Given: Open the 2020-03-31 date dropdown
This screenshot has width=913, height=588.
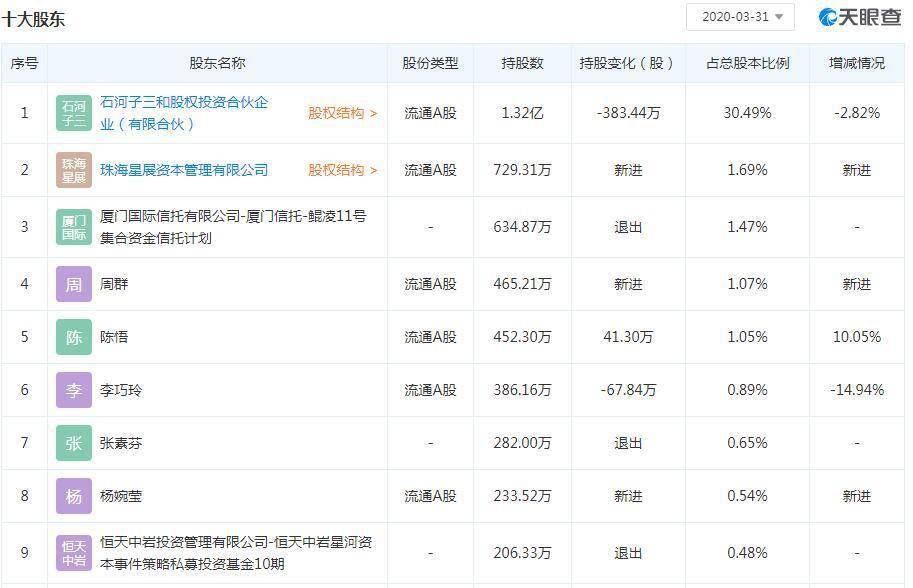Looking at the screenshot, I should coord(740,17).
